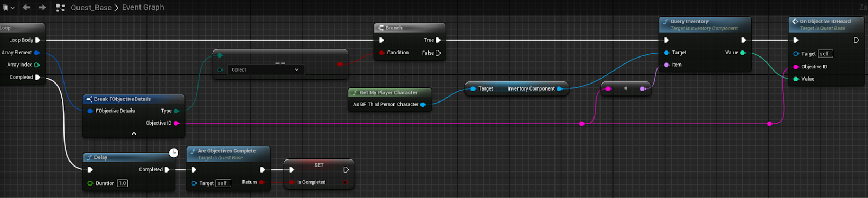
Task: Click the Objective ID output pin on Break node
Action: (x=176, y=123)
